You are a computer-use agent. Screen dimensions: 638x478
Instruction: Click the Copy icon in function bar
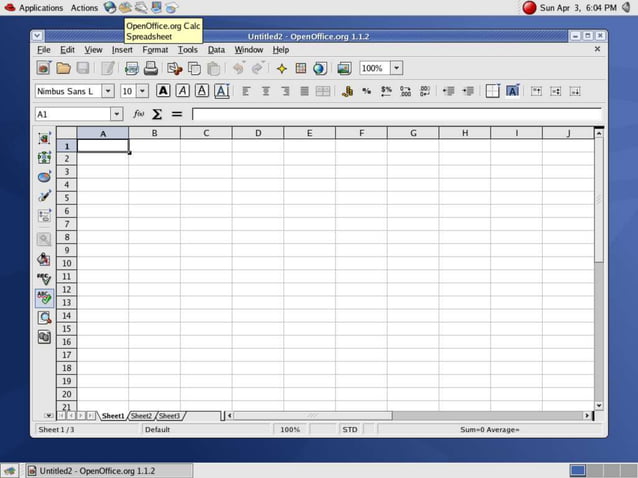[x=194, y=68]
